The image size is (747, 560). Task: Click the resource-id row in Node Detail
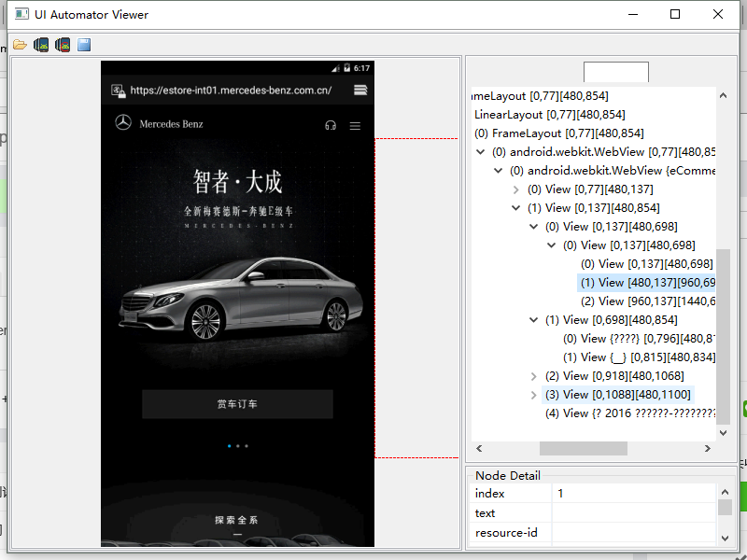point(592,532)
